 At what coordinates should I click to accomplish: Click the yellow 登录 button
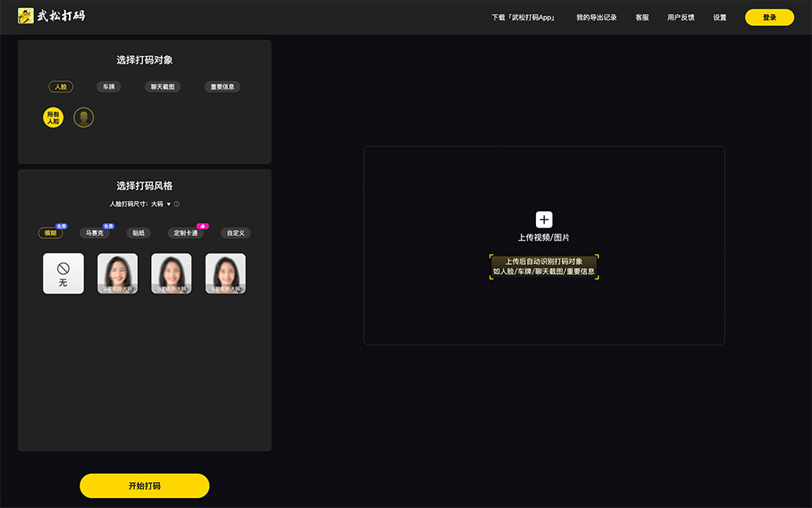pyautogui.click(x=769, y=18)
